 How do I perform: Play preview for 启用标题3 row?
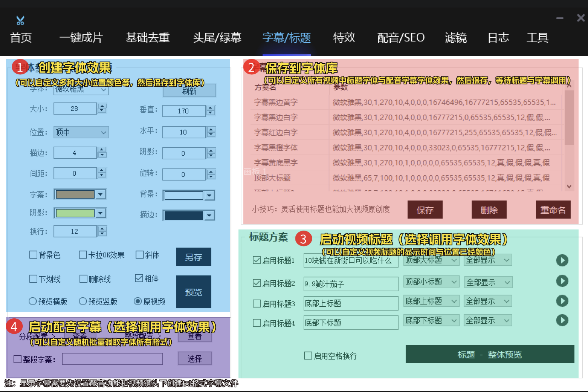click(x=562, y=301)
